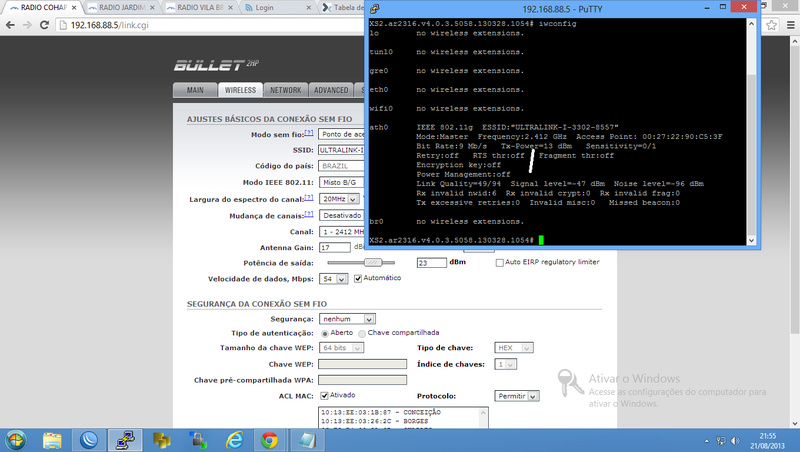Select Chave compartilhada radio option
The height and width of the screenshot is (452, 800).
pos(362,334)
